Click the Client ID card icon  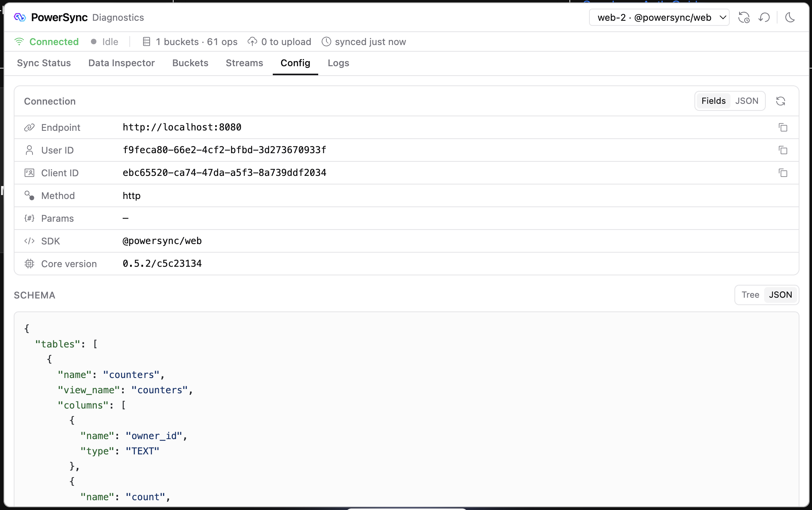pyautogui.click(x=29, y=173)
